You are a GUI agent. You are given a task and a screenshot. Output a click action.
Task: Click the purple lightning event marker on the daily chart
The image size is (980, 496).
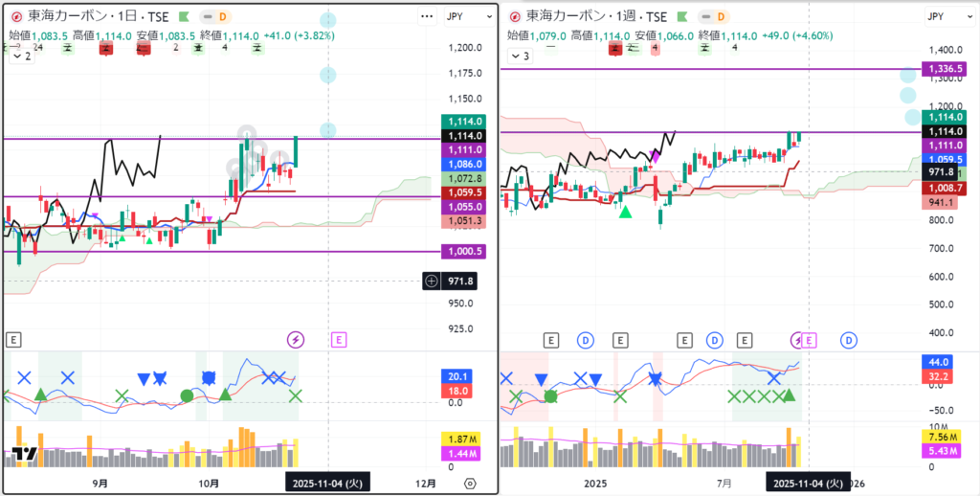tap(296, 339)
